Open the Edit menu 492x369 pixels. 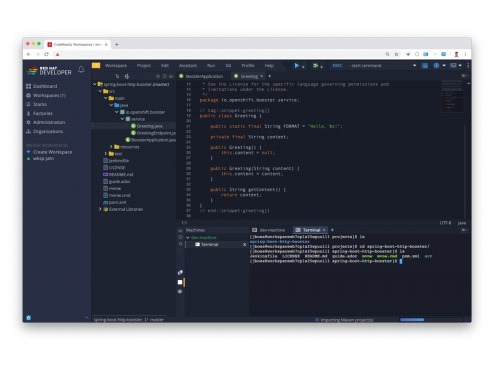pyautogui.click(x=165, y=66)
